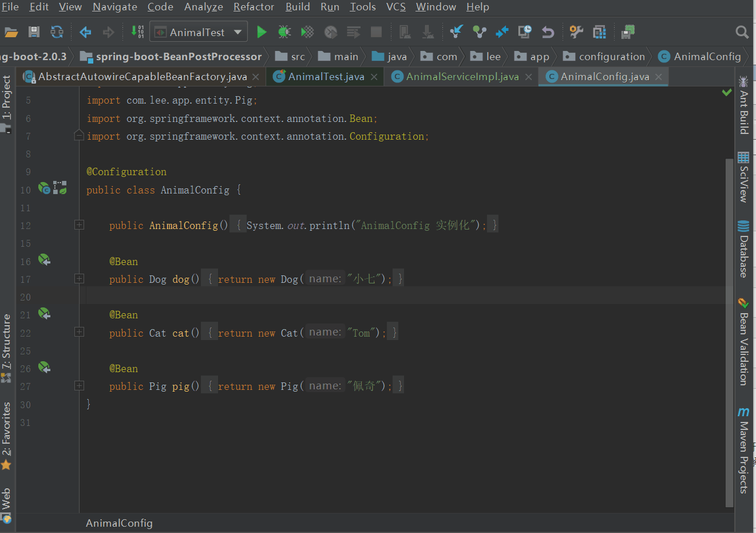Expand the folded dog() method body

(80, 279)
